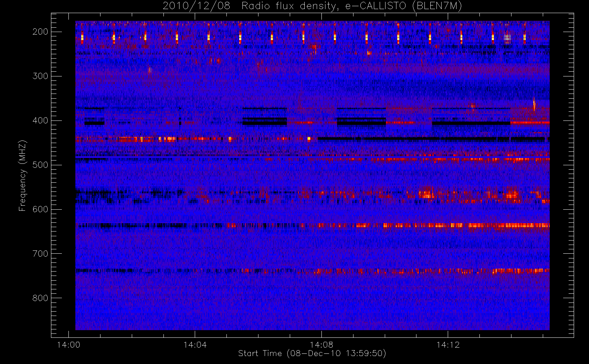Click the '14:08' time tick label
Viewport: 589px width, 364px height.
[x=321, y=345]
